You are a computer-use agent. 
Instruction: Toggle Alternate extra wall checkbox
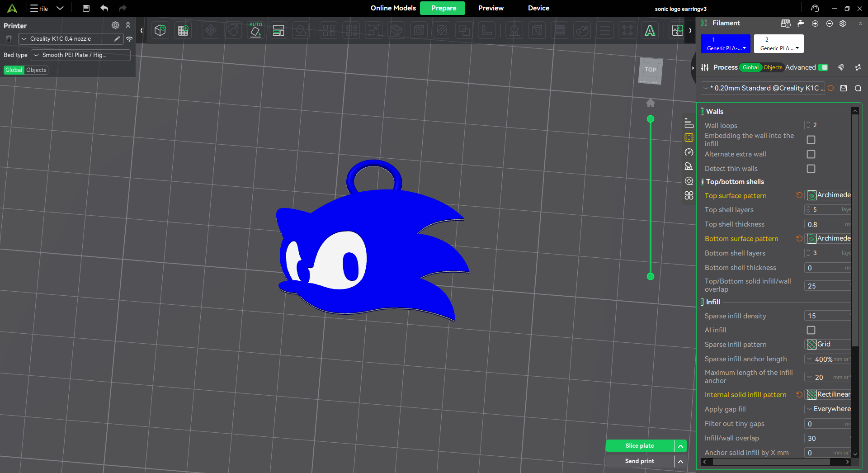[811, 154]
